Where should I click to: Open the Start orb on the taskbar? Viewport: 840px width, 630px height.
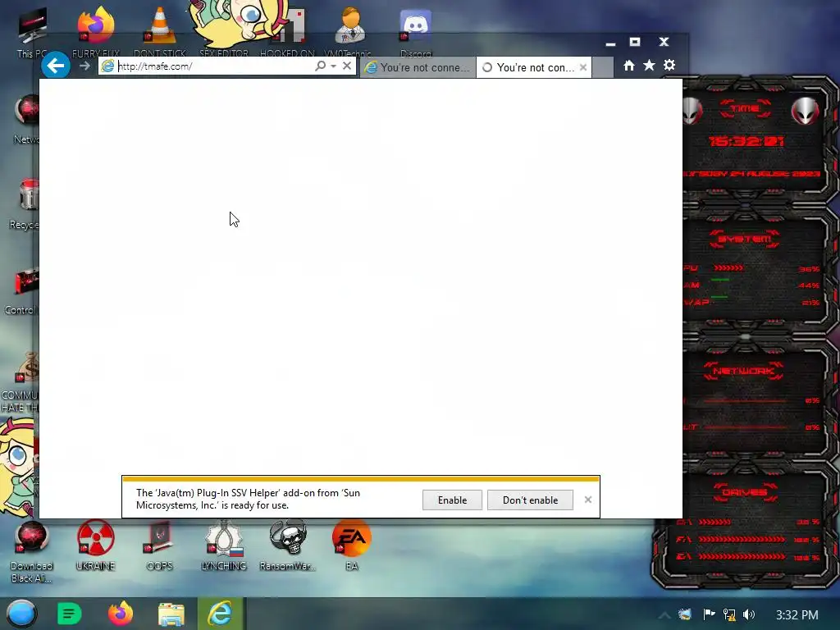point(21,614)
